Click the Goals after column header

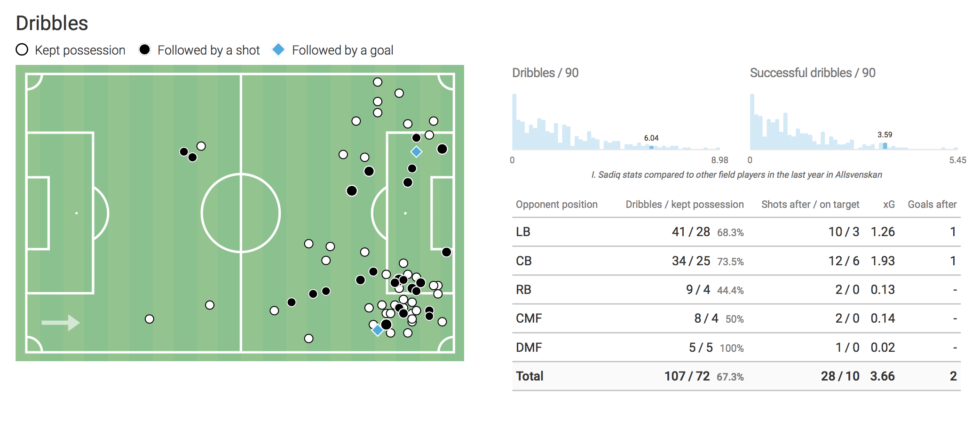coord(932,205)
